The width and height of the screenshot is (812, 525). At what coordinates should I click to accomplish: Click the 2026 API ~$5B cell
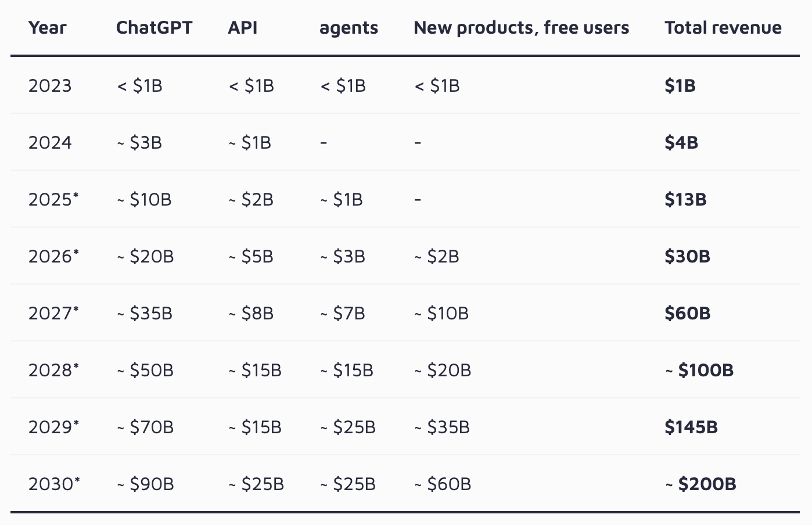click(x=250, y=257)
